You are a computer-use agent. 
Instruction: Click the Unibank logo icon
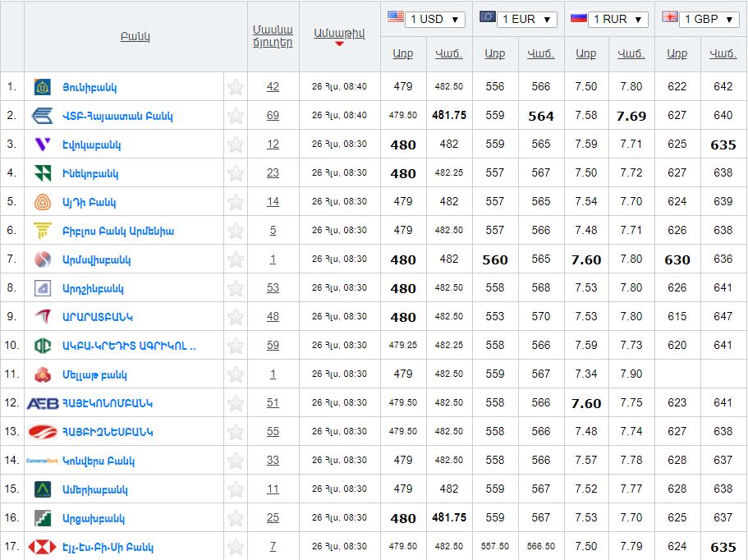(43, 87)
